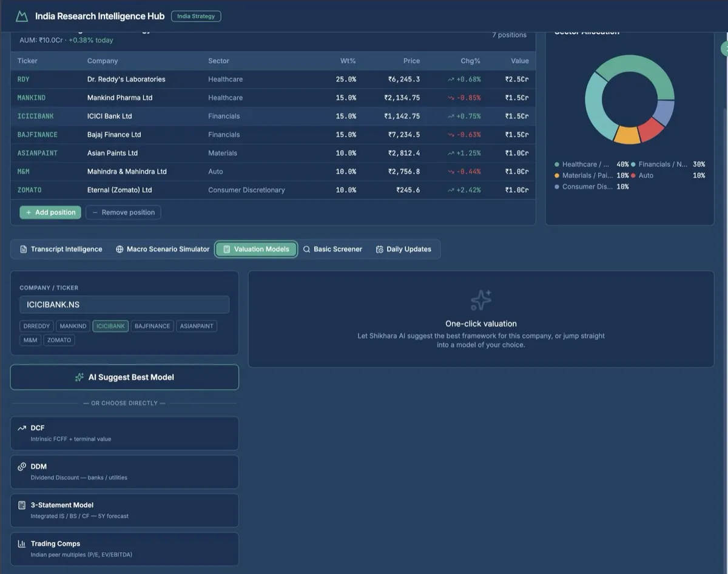Click the Consumer Dis... legend entry
This screenshot has width=728, height=574.
coord(591,187)
